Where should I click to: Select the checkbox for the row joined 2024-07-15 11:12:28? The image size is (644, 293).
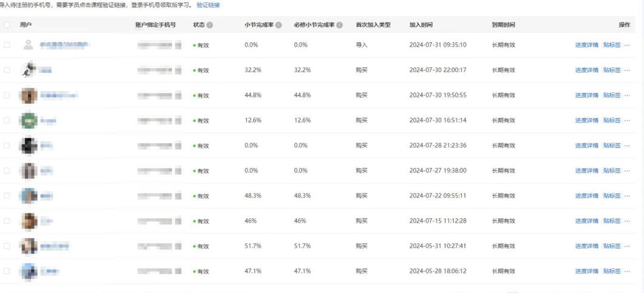click(x=7, y=220)
